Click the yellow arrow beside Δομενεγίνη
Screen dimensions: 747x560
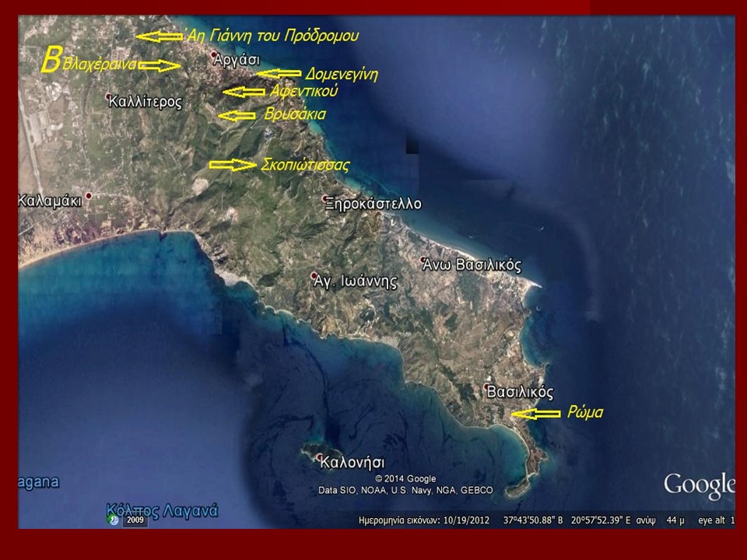click(x=278, y=74)
